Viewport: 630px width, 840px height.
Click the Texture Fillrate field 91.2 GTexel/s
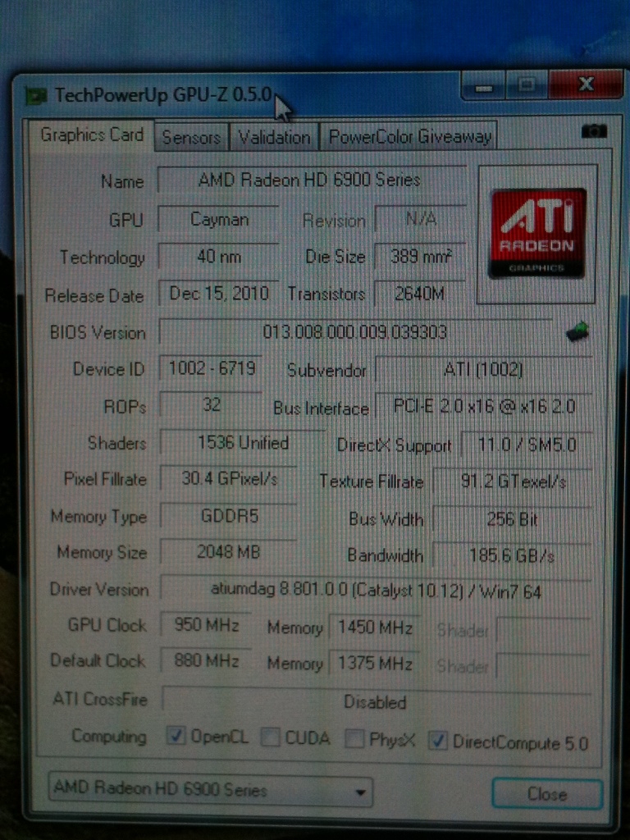tap(512, 482)
